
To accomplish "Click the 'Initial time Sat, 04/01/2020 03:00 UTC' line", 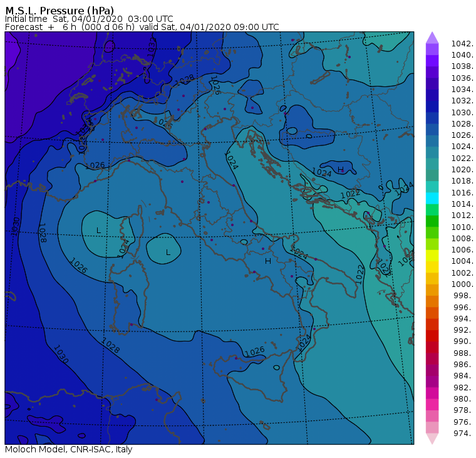I will coord(89,19).
